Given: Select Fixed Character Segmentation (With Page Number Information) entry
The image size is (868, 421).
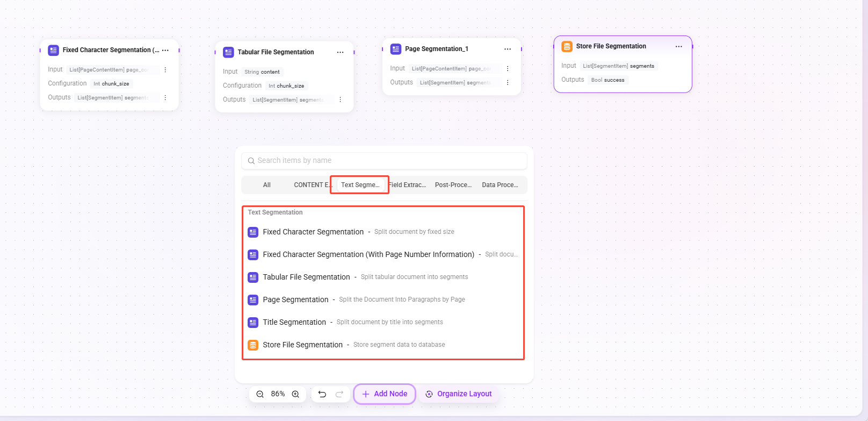Looking at the screenshot, I should click(383, 255).
